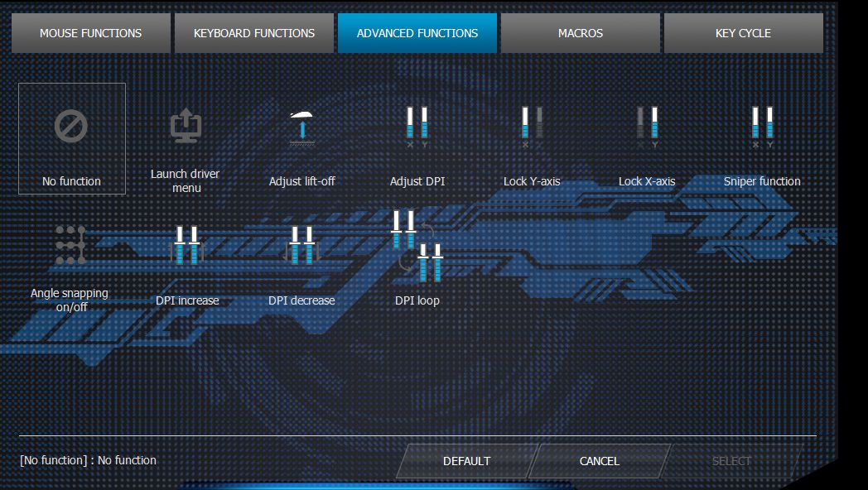
Task: Click the 'DPI increase' label
Action: 187,300
